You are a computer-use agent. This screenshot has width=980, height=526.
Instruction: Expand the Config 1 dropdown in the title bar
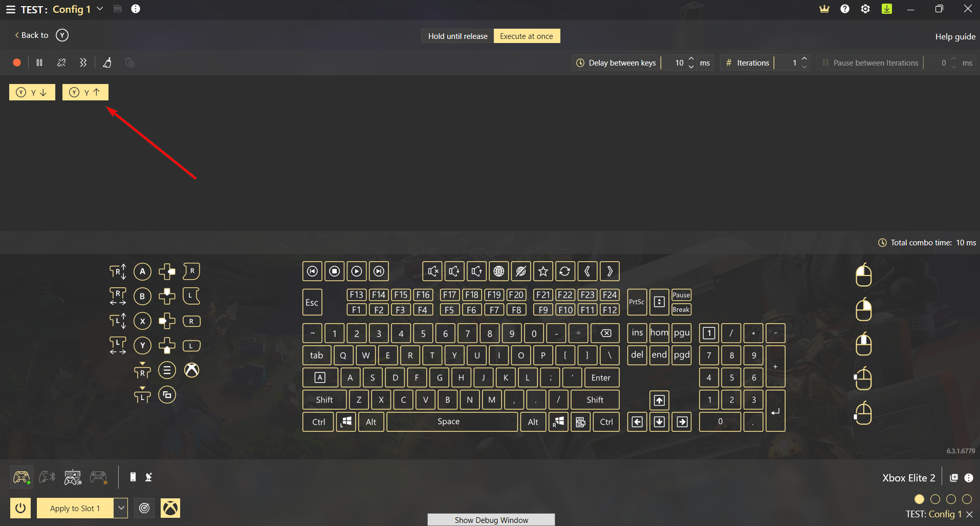tap(100, 9)
